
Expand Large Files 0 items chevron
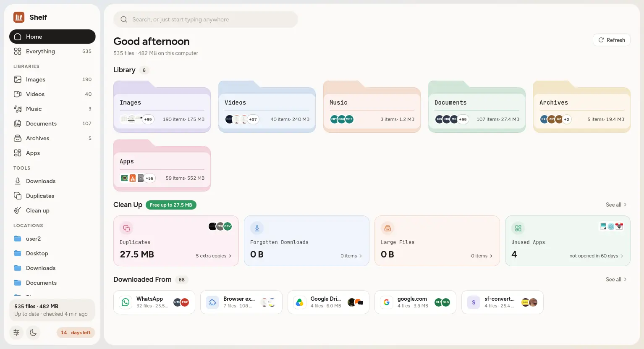(x=491, y=256)
